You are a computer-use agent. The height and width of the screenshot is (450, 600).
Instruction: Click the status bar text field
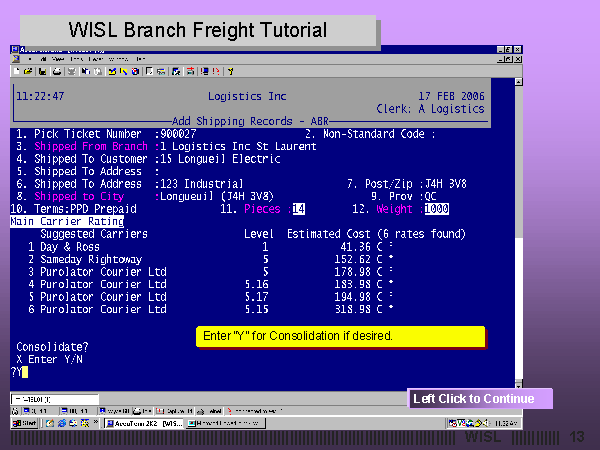pyautogui.click(x=55, y=399)
